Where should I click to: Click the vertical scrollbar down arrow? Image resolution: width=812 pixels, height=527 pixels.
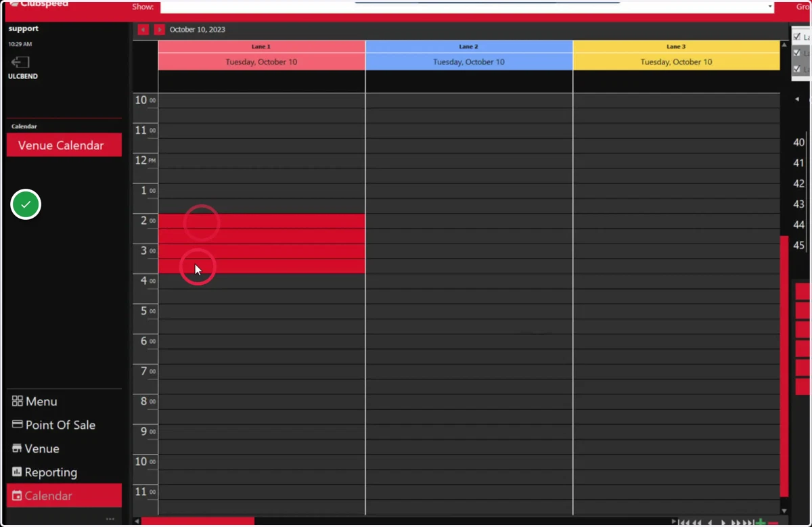pos(784,511)
